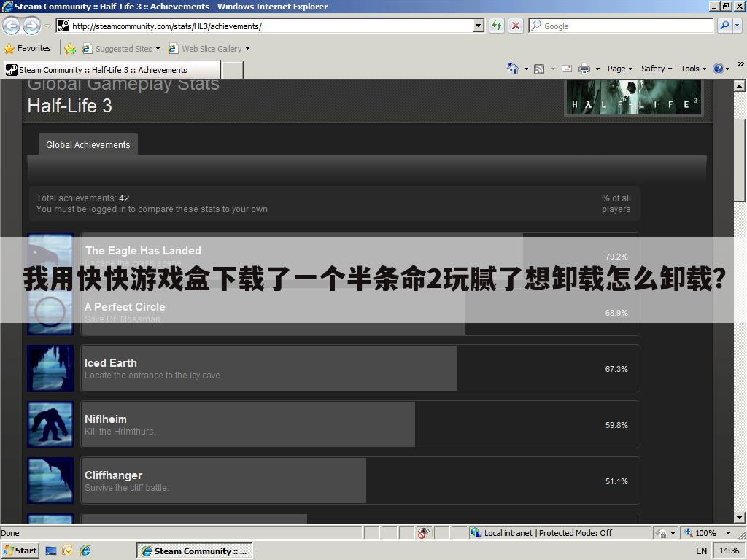Click Add to Favorites Bar icon
The height and width of the screenshot is (560, 747).
pyautogui.click(x=70, y=49)
